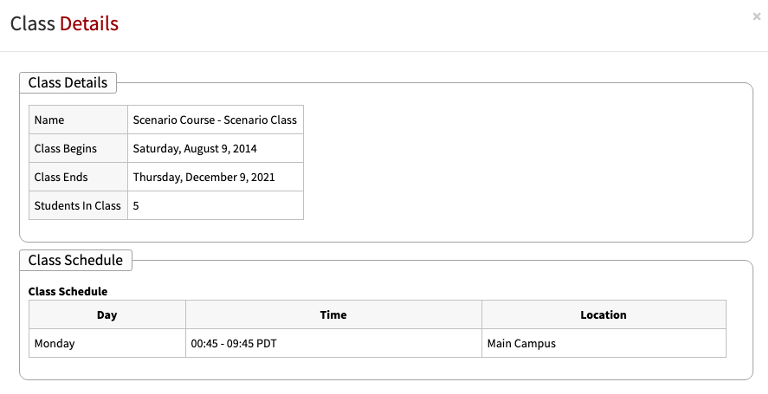Select the Main Campus location cell

tap(604, 343)
